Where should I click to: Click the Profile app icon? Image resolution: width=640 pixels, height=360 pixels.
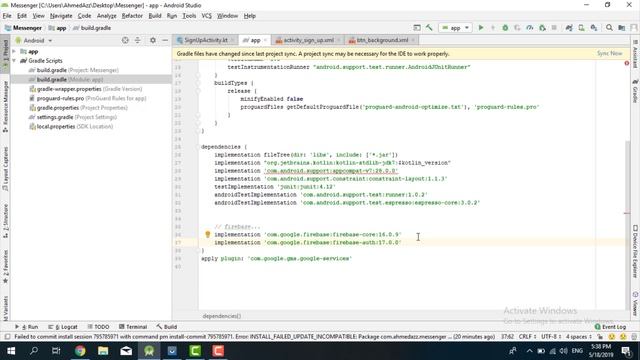pos(529,28)
